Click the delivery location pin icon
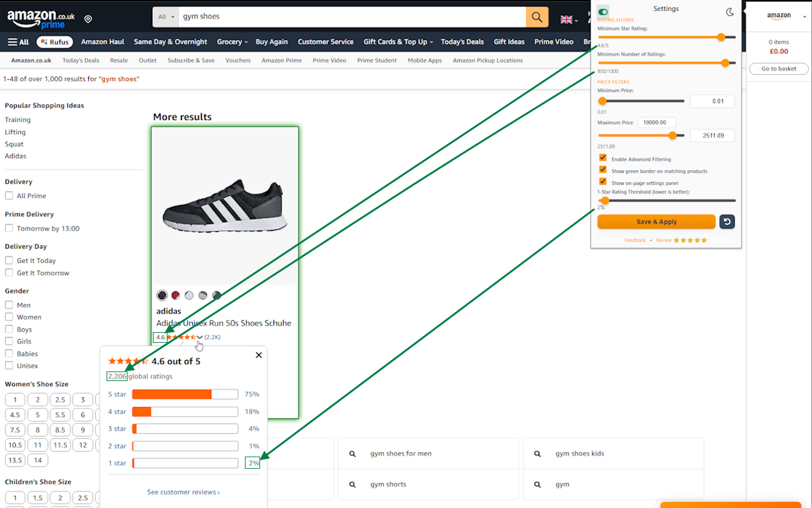The height and width of the screenshot is (508, 812). [88, 20]
